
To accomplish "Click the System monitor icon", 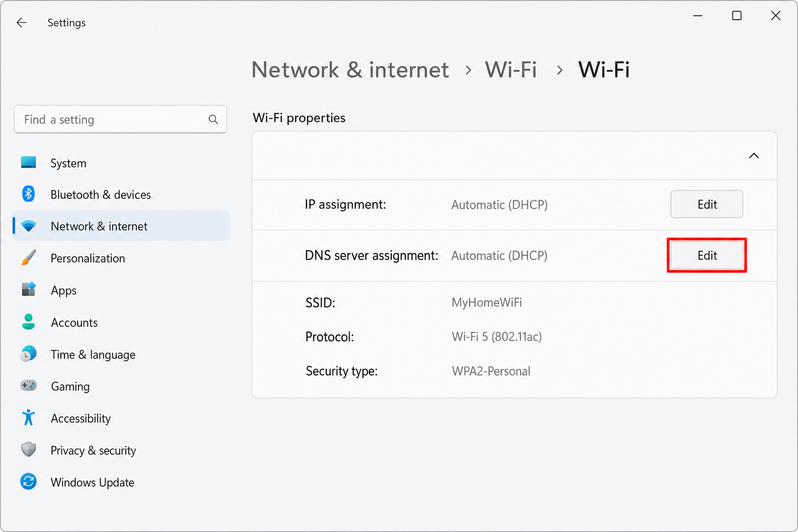I will click(29, 163).
